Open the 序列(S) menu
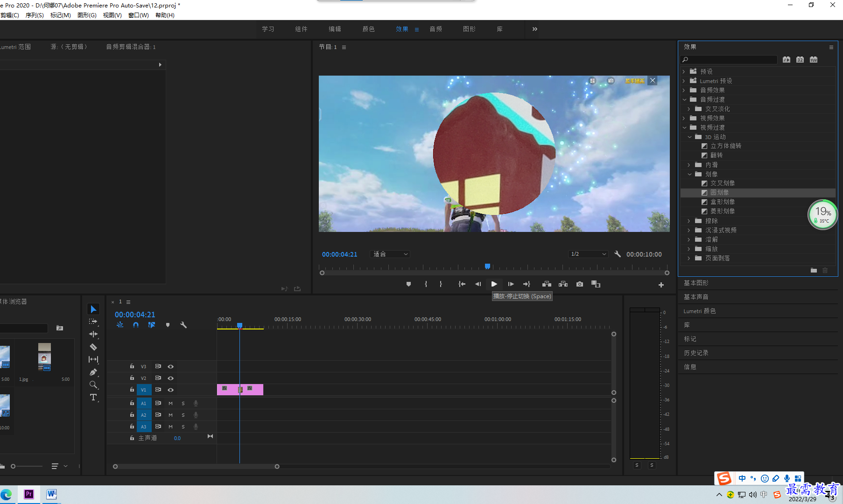Screen dimensions: 843x504 click(x=35, y=15)
